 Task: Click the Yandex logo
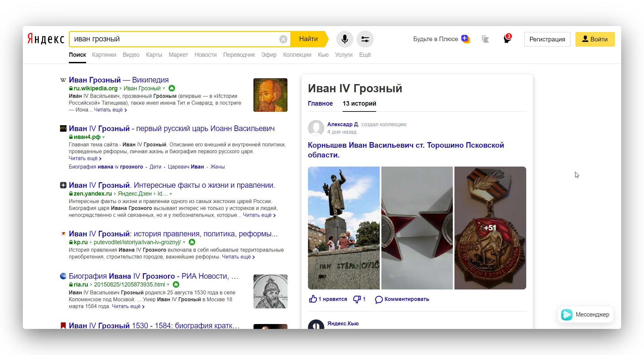pos(46,39)
